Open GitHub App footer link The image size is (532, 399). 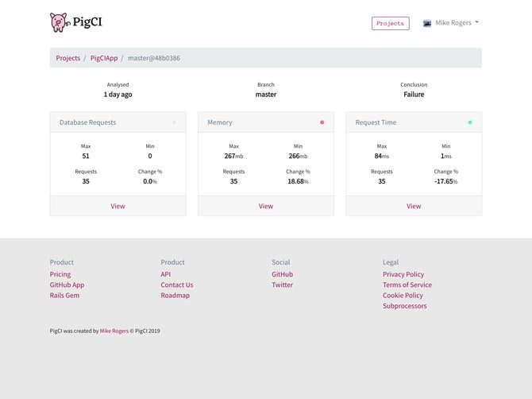click(67, 285)
